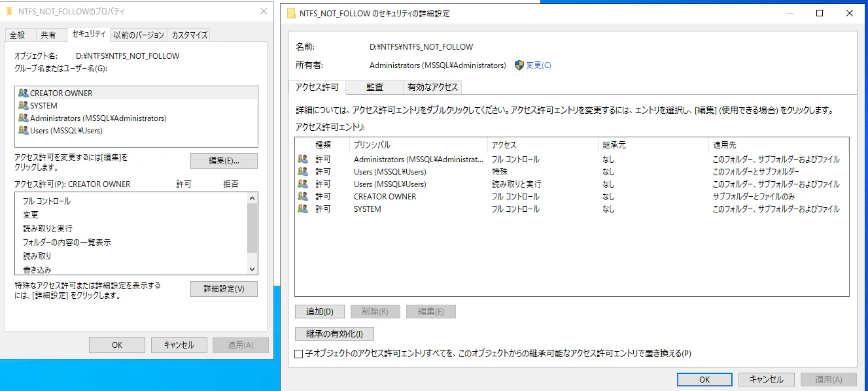Click キャンセル in the Properties window
The image size is (868, 391).
[x=179, y=345]
